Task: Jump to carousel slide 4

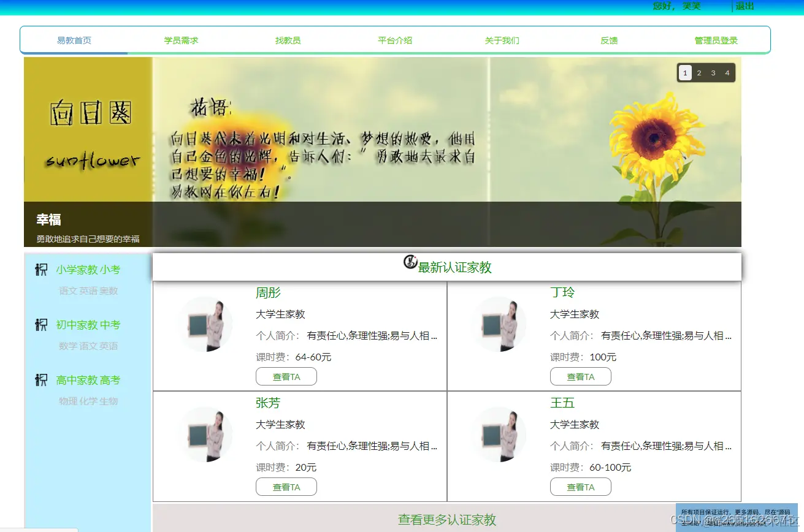Action: [x=727, y=72]
